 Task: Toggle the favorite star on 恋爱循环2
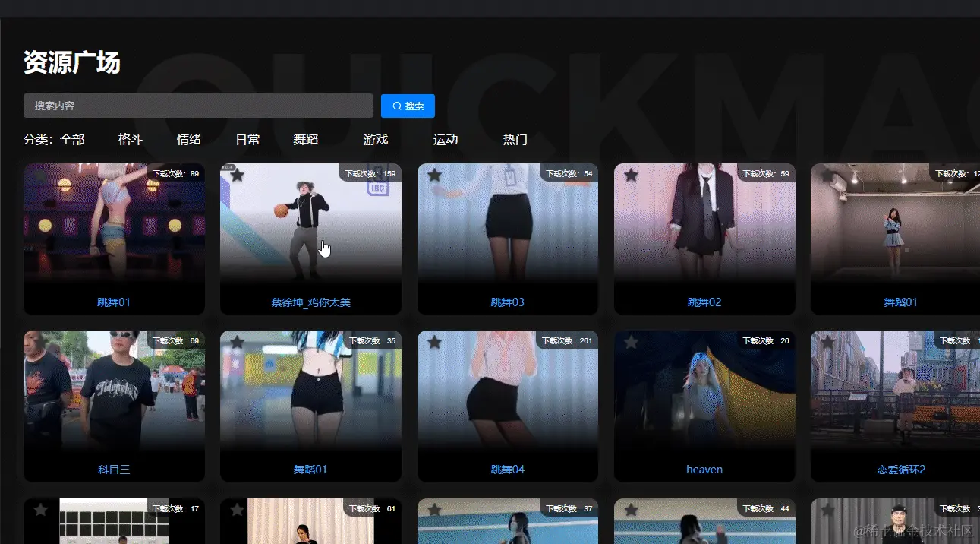click(827, 342)
